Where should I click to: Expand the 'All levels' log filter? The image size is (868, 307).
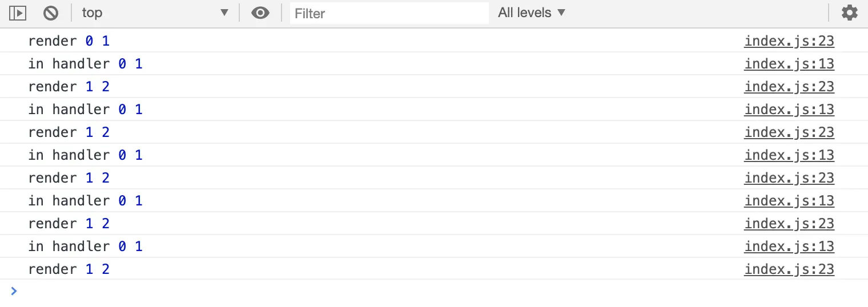(531, 13)
